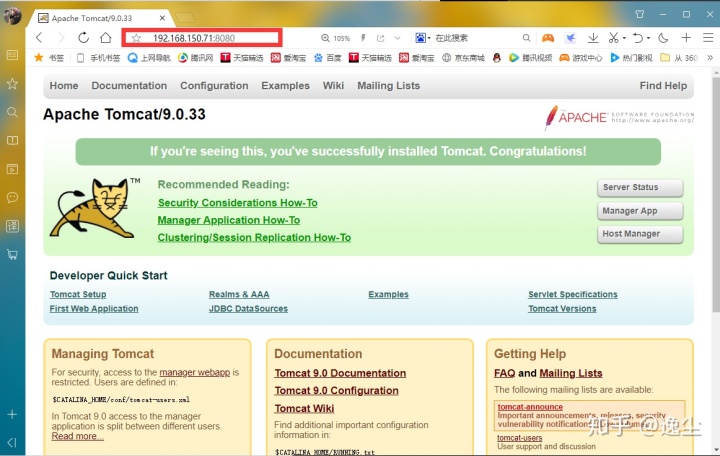Click the plus add extension icon
Viewport: 720px width, 456px height.
click(686, 38)
